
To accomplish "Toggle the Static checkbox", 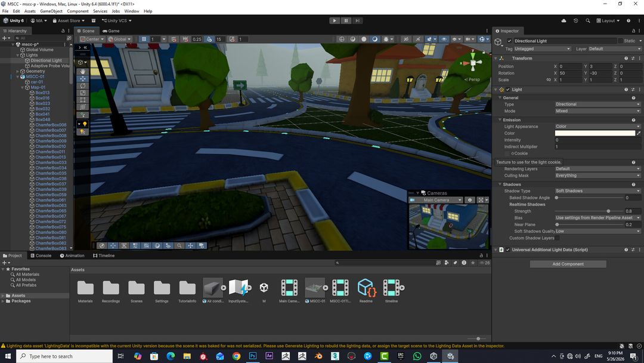I will click(620, 41).
